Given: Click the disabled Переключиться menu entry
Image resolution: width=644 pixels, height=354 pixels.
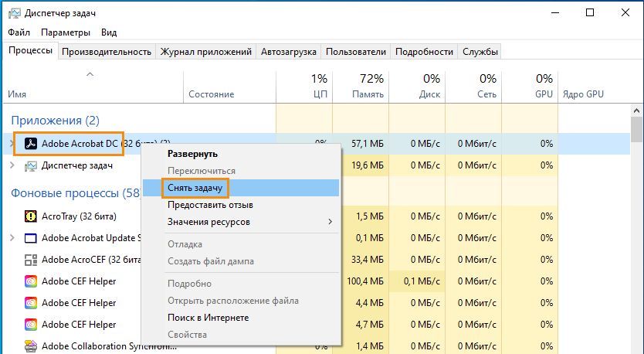Looking at the screenshot, I should click(241, 171).
